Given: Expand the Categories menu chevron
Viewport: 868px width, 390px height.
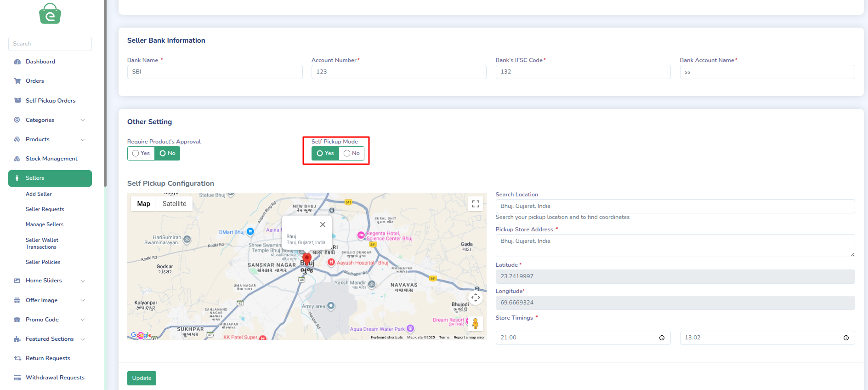Looking at the screenshot, I should (x=83, y=120).
